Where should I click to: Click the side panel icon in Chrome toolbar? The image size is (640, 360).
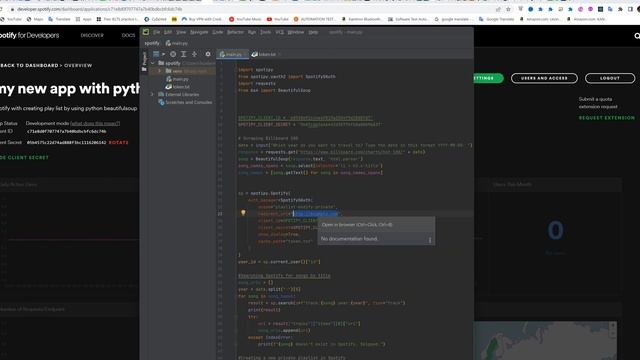630,9
